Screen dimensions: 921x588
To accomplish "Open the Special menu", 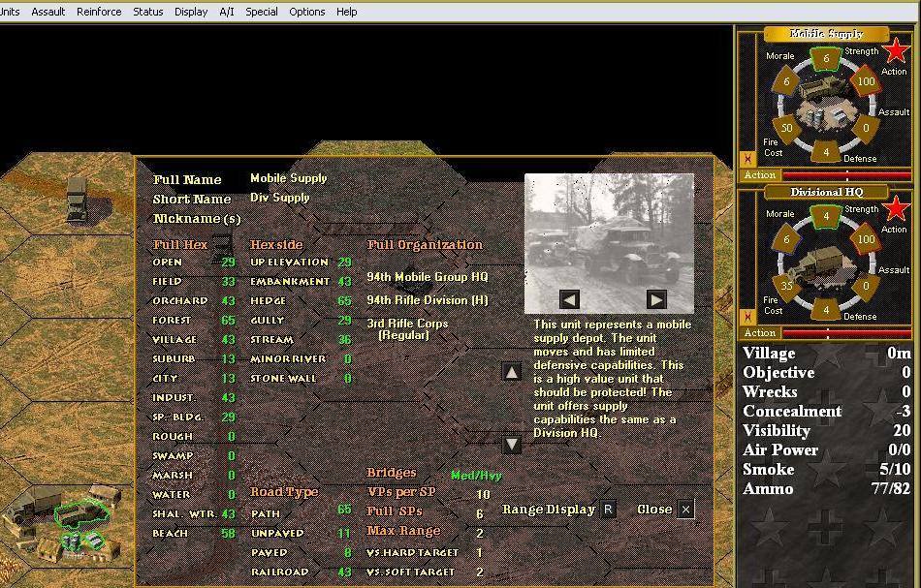I will click(262, 12).
